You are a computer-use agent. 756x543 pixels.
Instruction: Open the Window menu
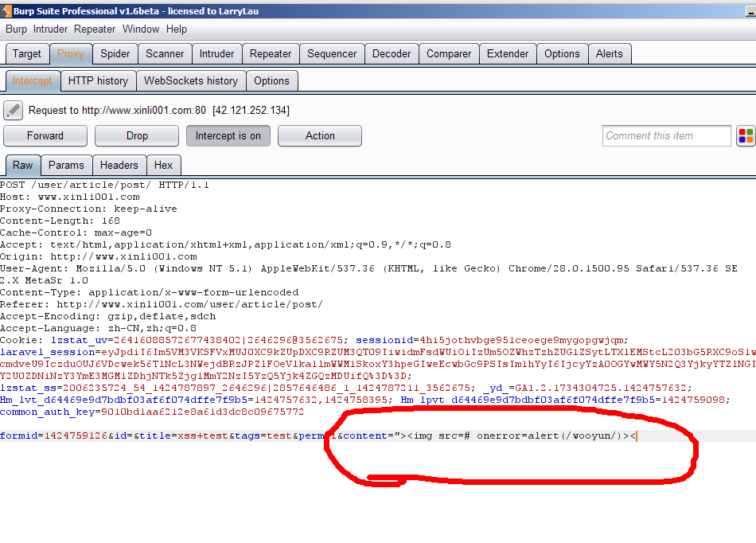(141, 29)
